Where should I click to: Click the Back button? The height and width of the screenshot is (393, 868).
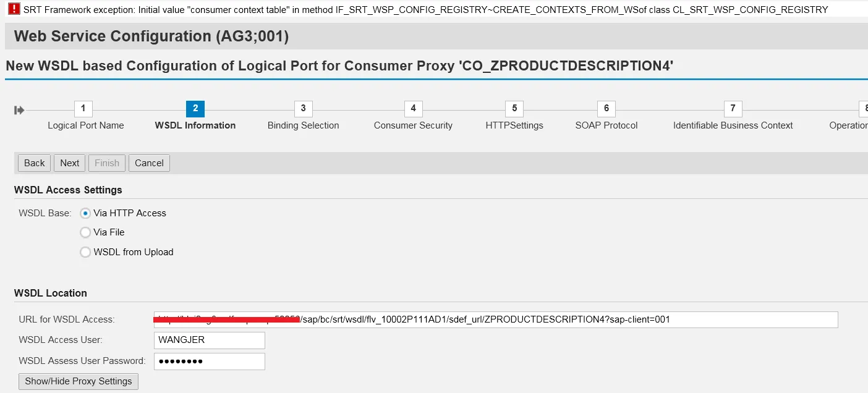[34, 163]
